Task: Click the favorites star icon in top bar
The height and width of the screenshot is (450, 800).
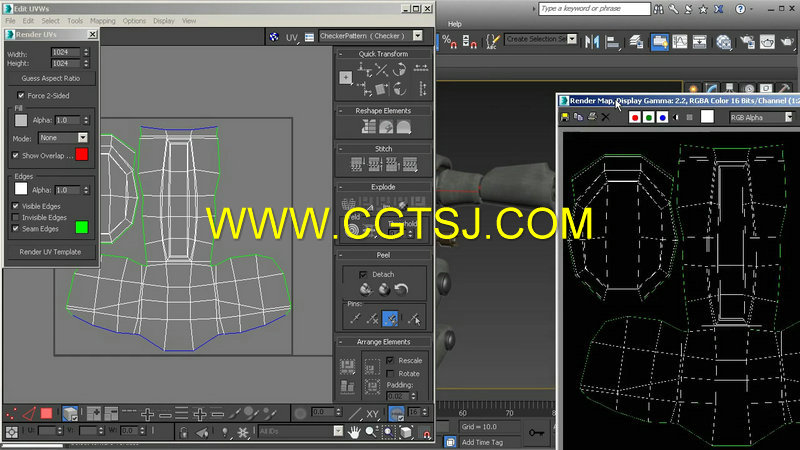Action: click(x=703, y=9)
